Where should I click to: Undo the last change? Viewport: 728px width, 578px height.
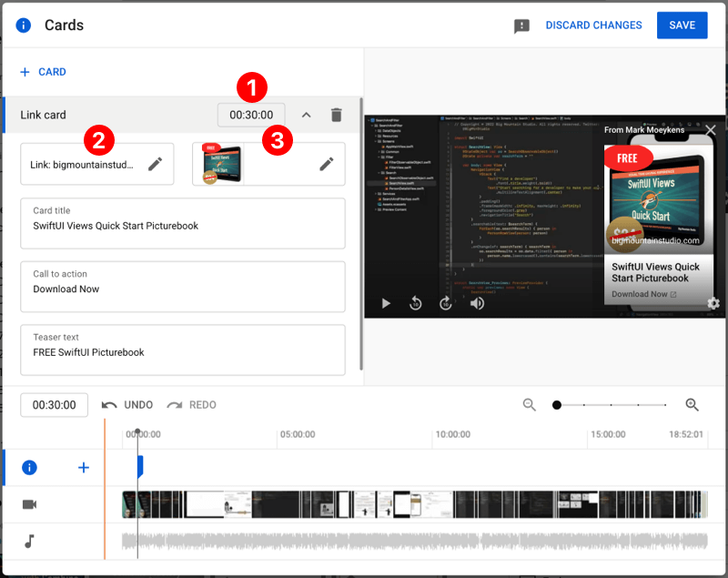tap(127, 405)
